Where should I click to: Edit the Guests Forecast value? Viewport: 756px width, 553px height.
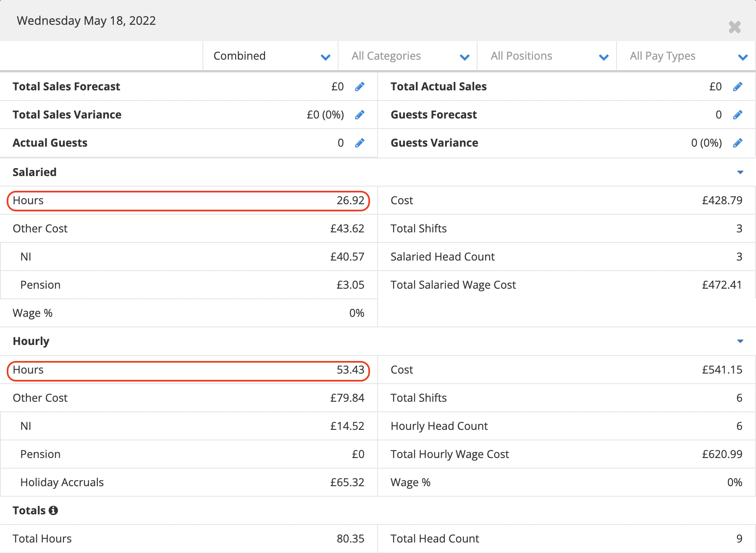[738, 115]
